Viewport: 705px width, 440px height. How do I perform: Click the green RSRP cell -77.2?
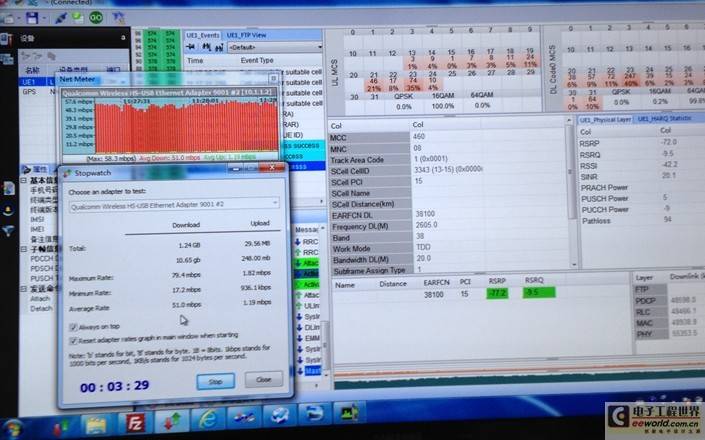click(497, 293)
